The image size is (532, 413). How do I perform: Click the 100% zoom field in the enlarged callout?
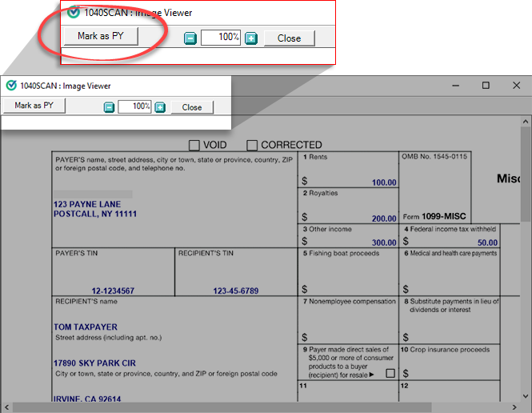point(221,38)
